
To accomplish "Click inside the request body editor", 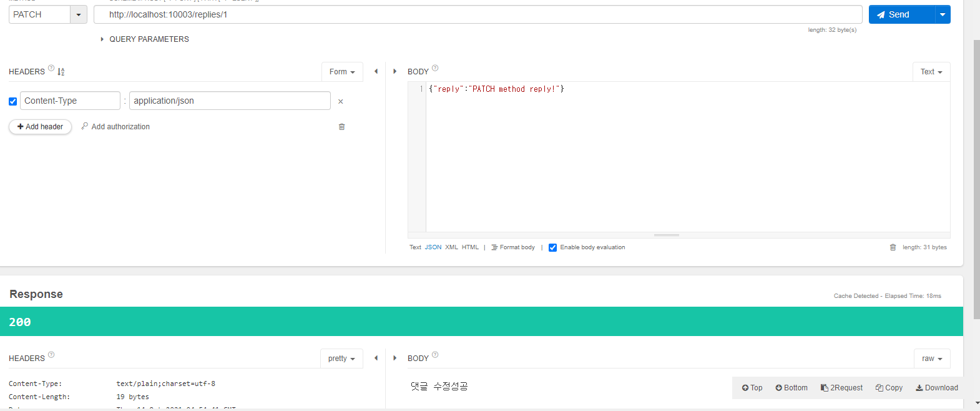I will click(688, 157).
